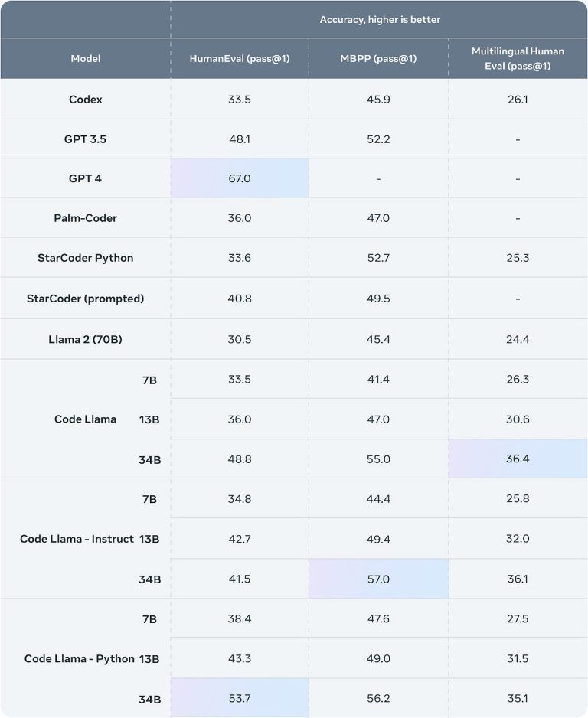Click the highlighted 36.4 multilingual score cell
The height and width of the screenshot is (718, 588).
pos(518,459)
